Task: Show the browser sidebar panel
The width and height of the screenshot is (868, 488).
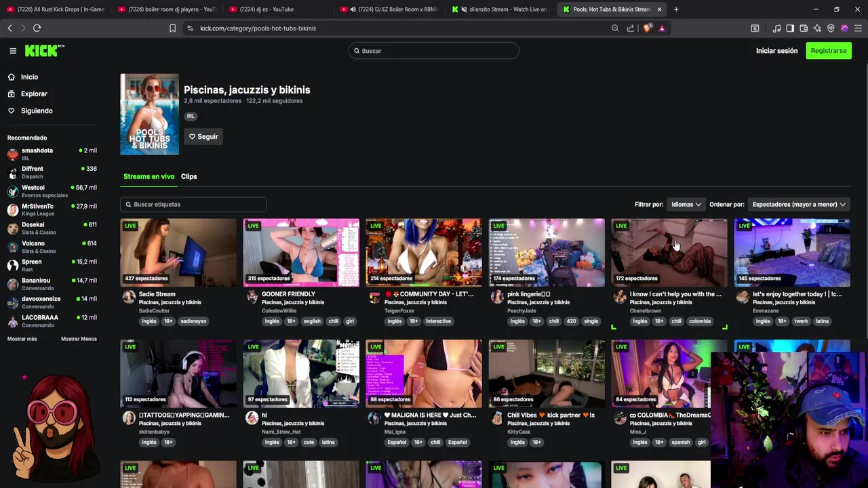Action: click(x=790, y=28)
